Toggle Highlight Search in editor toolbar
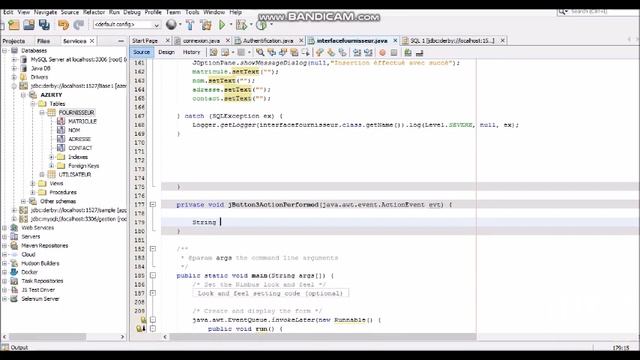Image resolution: width=640 pixels, height=360 pixels. (x=294, y=52)
